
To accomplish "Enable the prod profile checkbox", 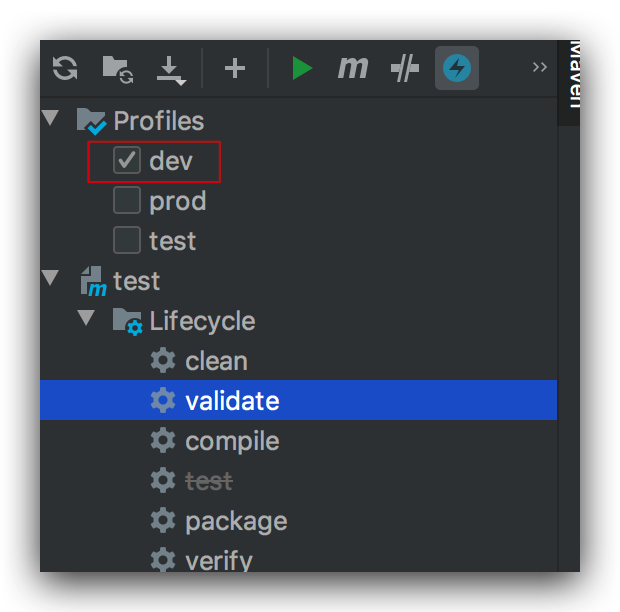I will (127, 201).
